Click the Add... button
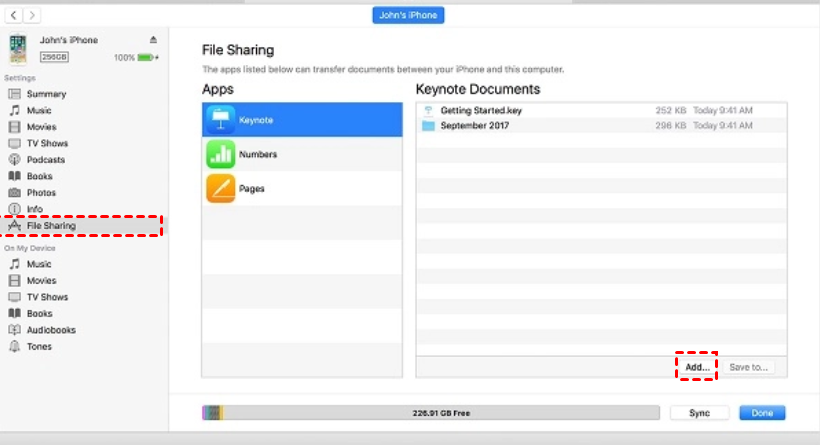 coord(697,367)
